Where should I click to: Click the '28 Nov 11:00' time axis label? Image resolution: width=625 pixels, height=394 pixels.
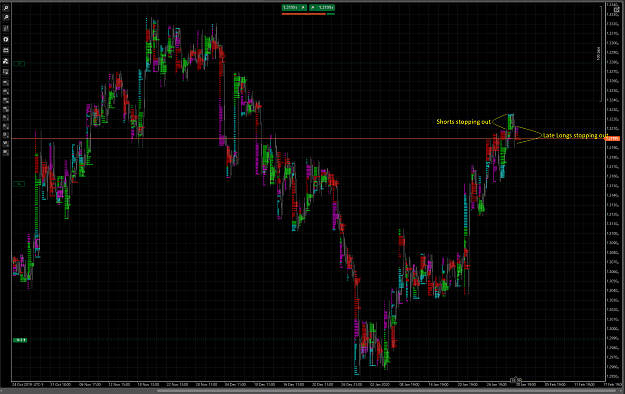click(x=206, y=385)
